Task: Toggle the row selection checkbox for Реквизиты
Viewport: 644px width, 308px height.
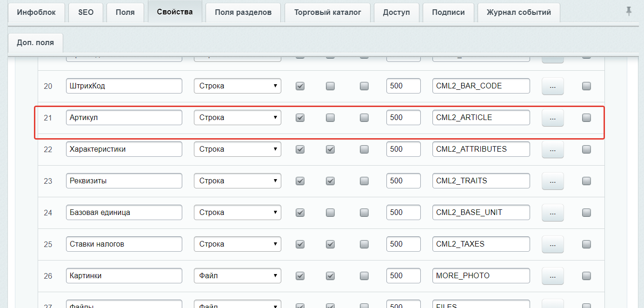Action: click(586, 181)
